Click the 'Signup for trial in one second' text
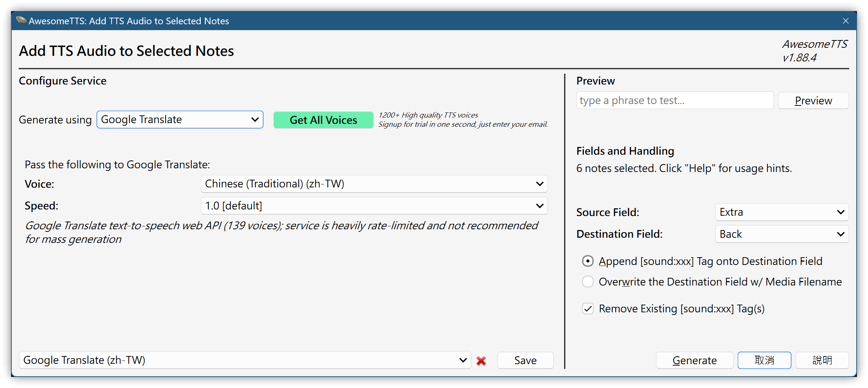The height and width of the screenshot is (388, 868). [x=463, y=125]
